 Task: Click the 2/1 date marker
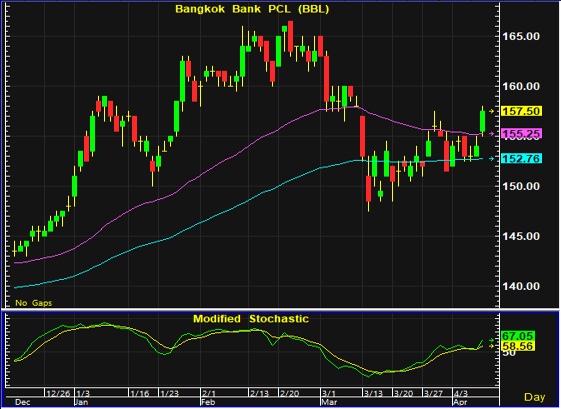tap(208, 393)
